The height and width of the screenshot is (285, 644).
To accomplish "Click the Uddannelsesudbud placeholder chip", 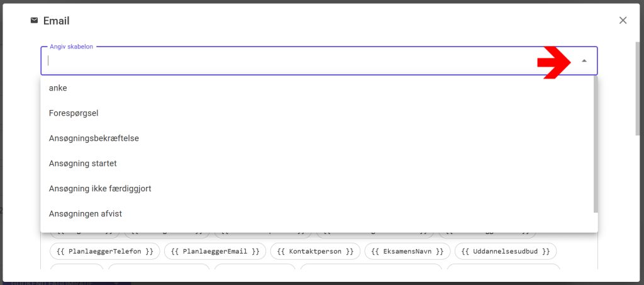I will [x=505, y=252].
